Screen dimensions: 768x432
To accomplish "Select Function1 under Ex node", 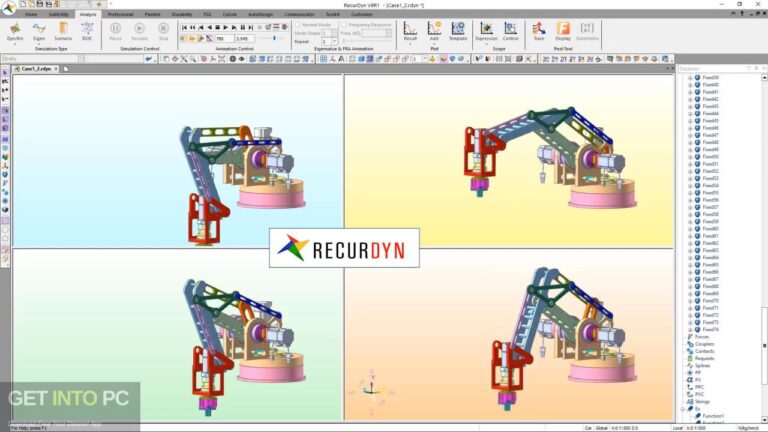I will click(x=713, y=416).
